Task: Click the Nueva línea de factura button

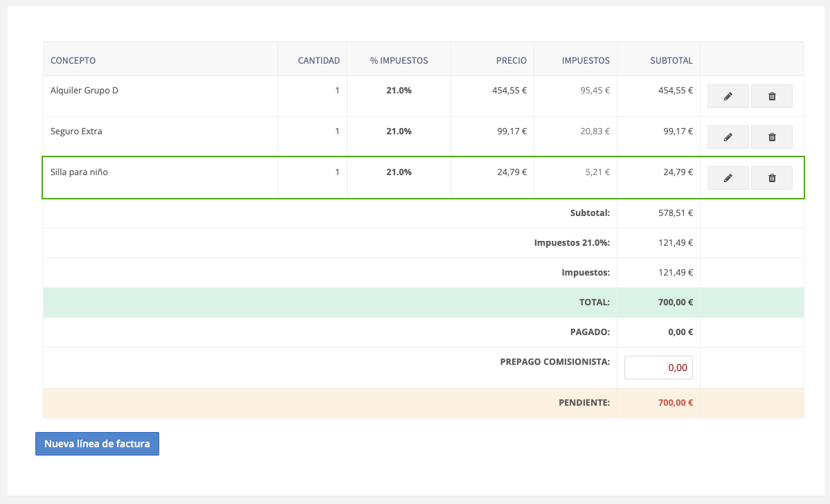Action: pyautogui.click(x=98, y=444)
